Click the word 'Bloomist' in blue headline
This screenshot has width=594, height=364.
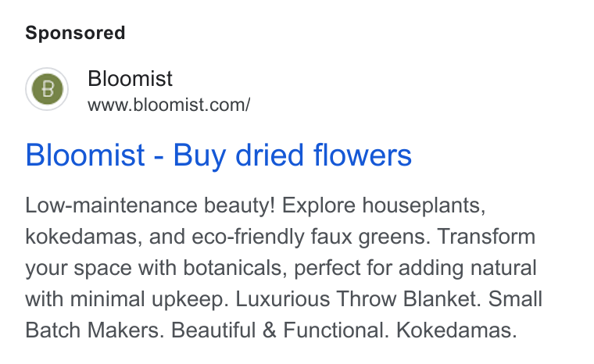pyautogui.click(x=85, y=155)
